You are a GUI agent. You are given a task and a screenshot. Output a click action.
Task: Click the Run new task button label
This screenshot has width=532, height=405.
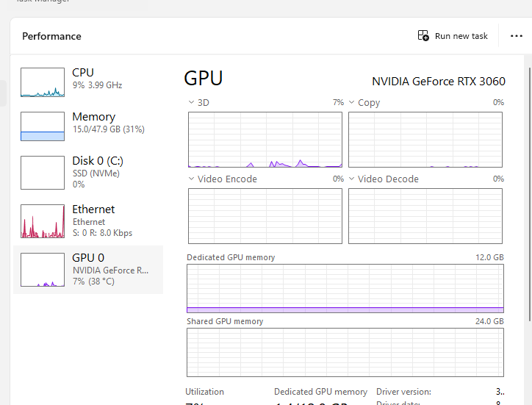461,36
